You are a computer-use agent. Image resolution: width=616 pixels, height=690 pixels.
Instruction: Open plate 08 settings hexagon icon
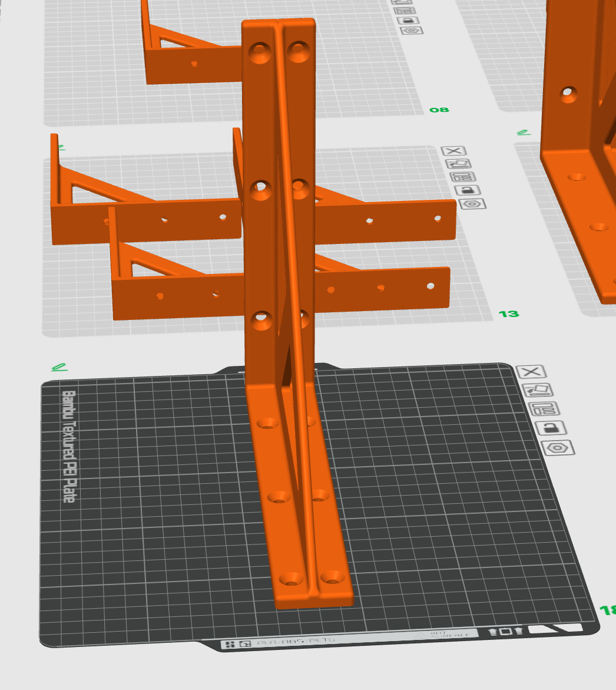click(x=412, y=31)
